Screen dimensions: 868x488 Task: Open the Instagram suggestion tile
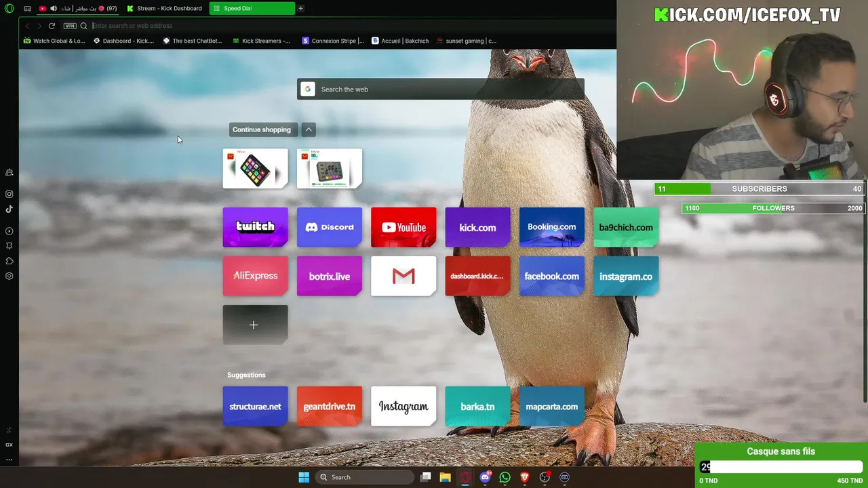pos(403,407)
